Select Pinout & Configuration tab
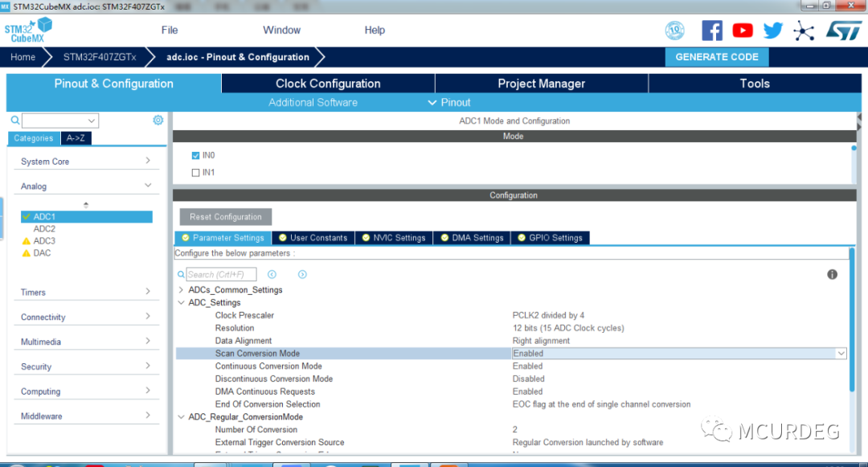 [113, 84]
